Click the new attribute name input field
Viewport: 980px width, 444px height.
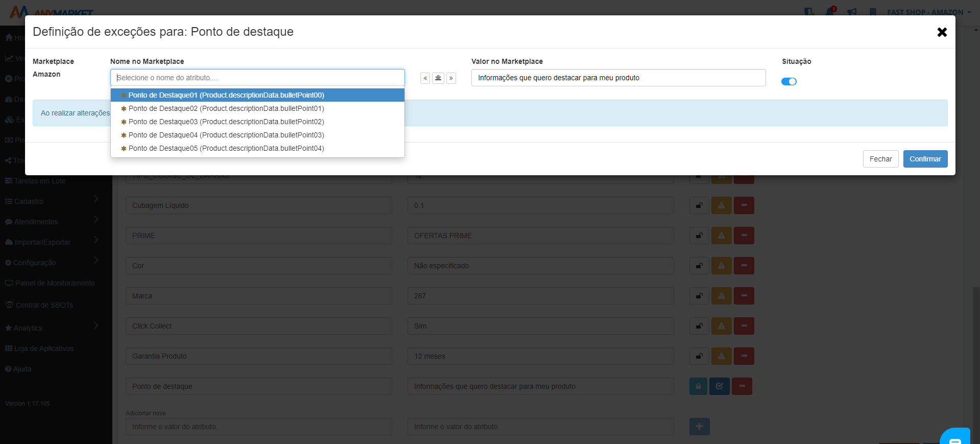point(259,427)
